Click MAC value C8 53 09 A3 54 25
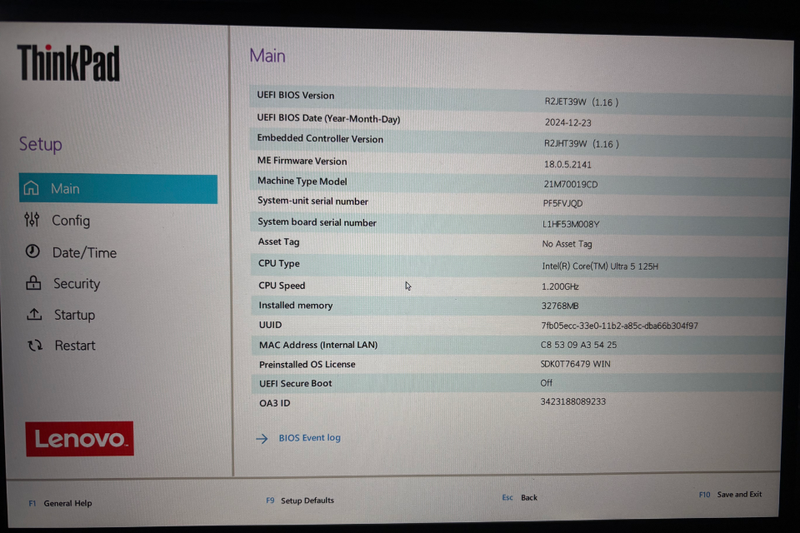Screen dimensions: 800x533 579,345
